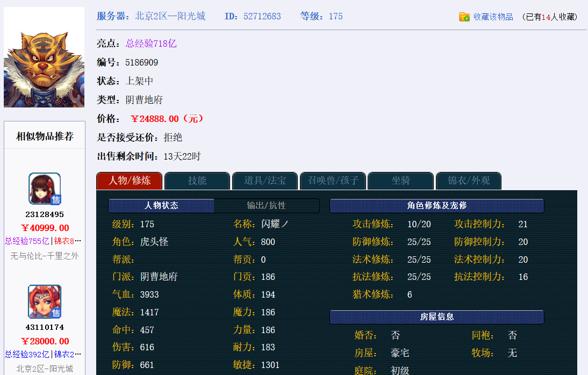Switch to the 道具/法宝 tab
Viewport: 588px width, 375px height.
pyautogui.click(x=264, y=181)
